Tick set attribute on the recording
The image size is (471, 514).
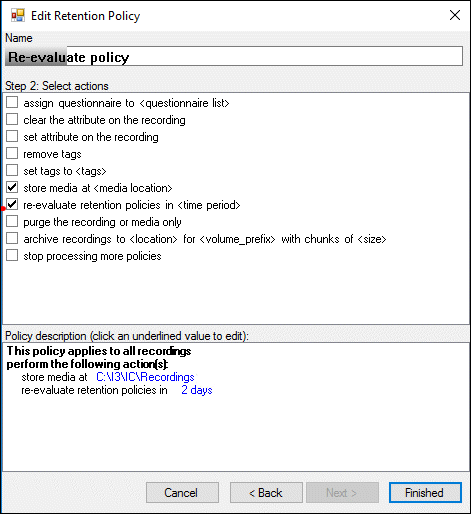(12, 137)
